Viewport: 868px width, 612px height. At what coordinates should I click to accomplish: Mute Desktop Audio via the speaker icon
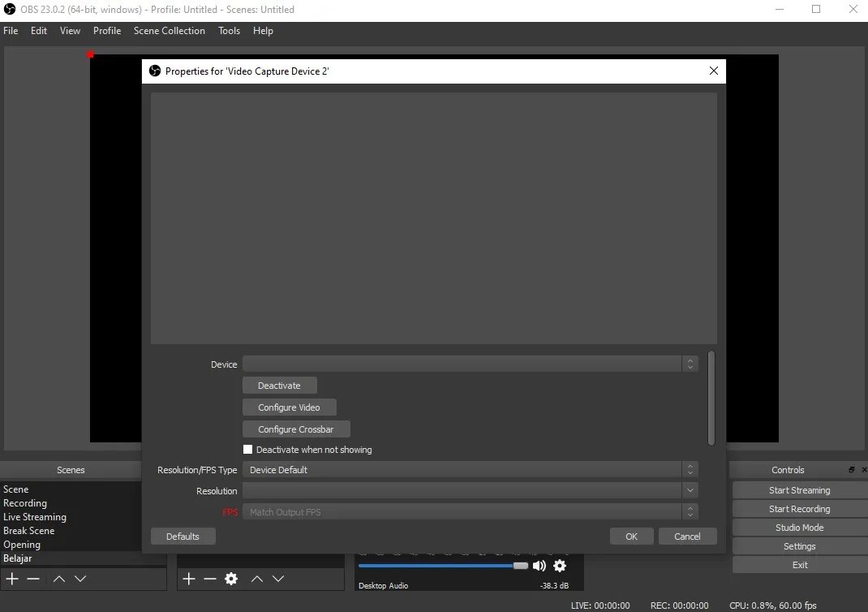[x=539, y=566]
